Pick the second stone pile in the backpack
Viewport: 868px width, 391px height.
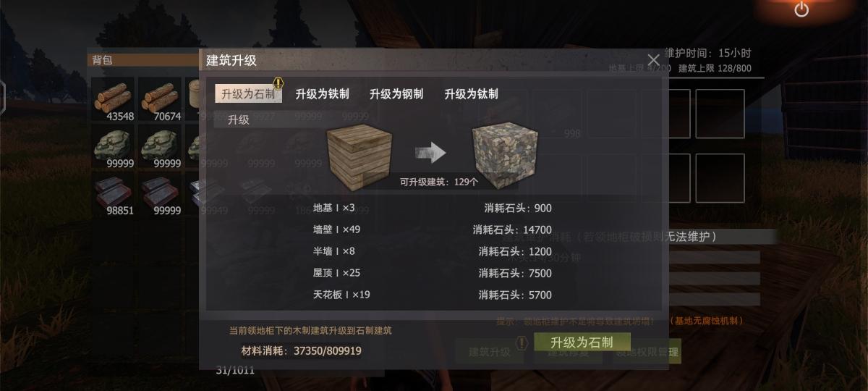tap(161, 148)
